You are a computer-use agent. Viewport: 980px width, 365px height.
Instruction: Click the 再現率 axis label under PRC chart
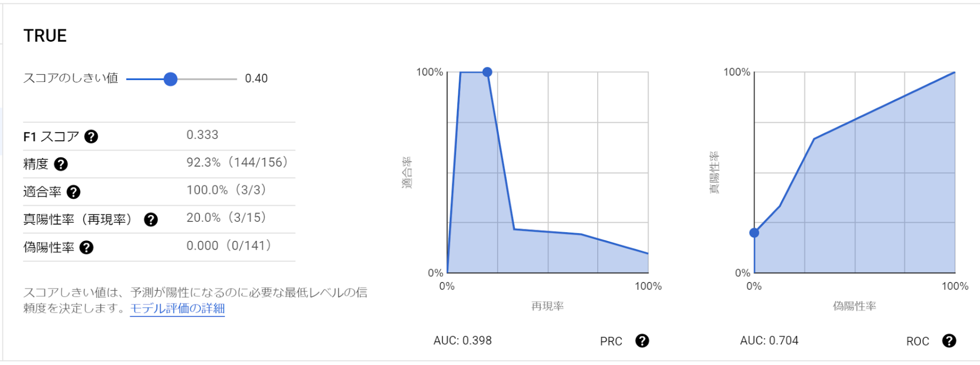(548, 306)
